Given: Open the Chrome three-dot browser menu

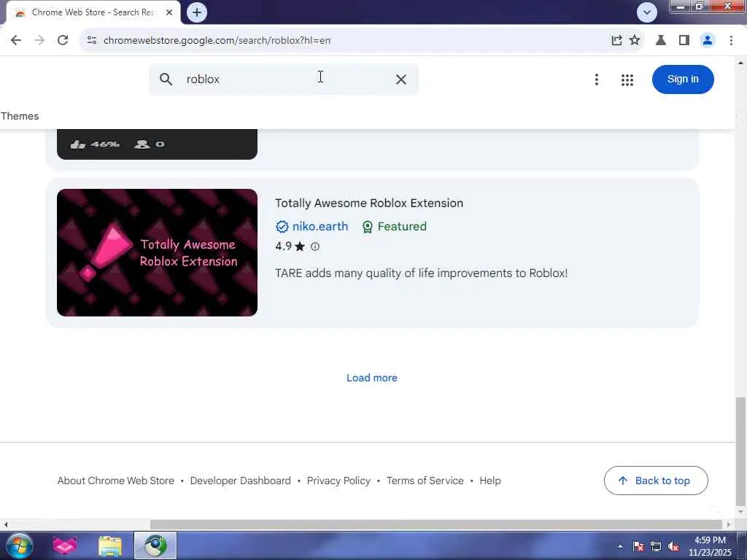Looking at the screenshot, I should tap(731, 40).
